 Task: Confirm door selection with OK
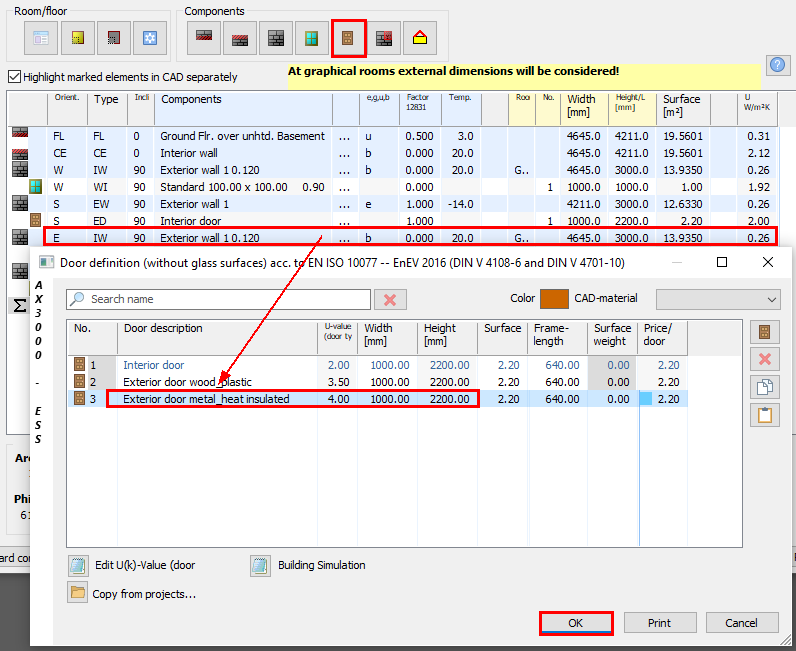(576, 623)
